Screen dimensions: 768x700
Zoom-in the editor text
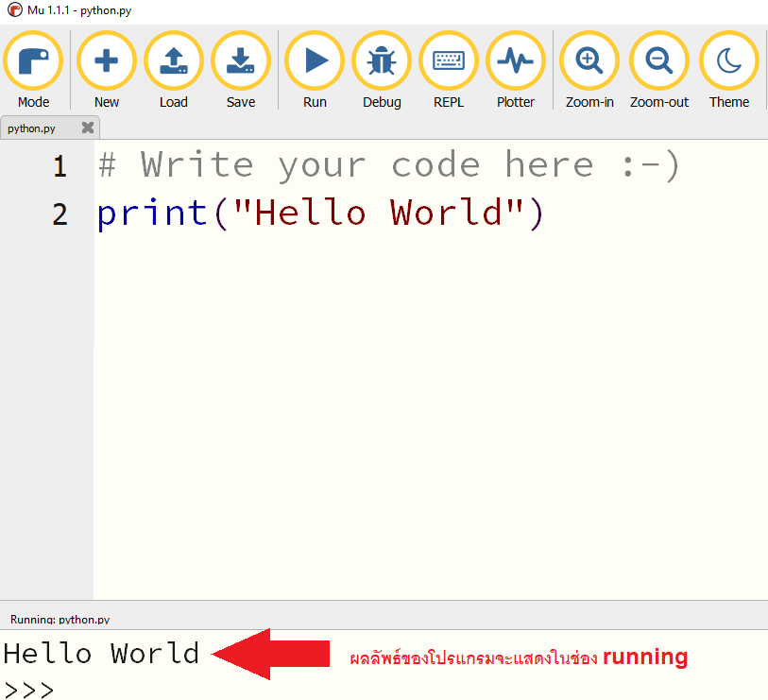click(x=589, y=70)
